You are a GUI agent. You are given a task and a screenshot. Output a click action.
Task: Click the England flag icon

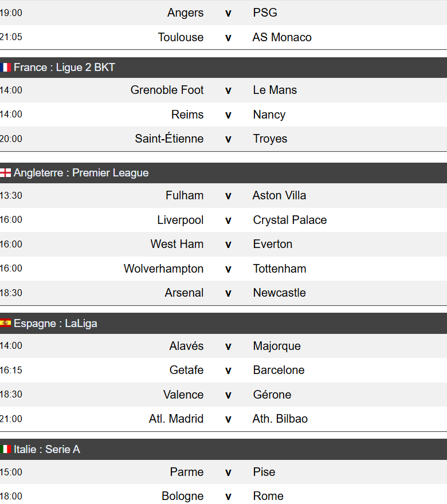click(x=6, y=173)
